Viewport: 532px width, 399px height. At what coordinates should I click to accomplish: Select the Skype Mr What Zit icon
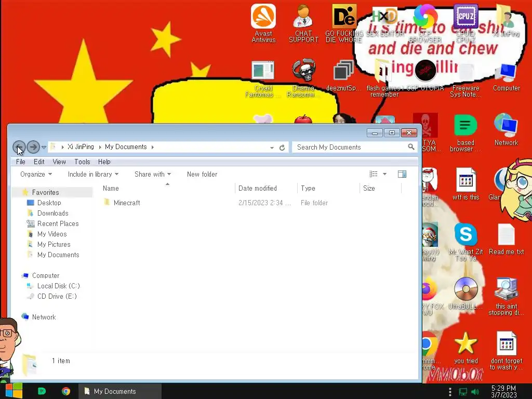tap(466, 242)
